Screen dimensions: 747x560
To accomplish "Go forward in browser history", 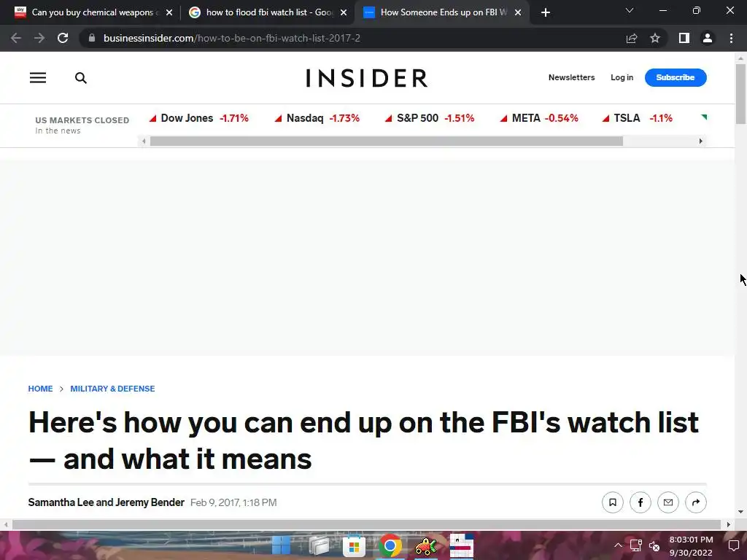I will (x=39, y=38).
